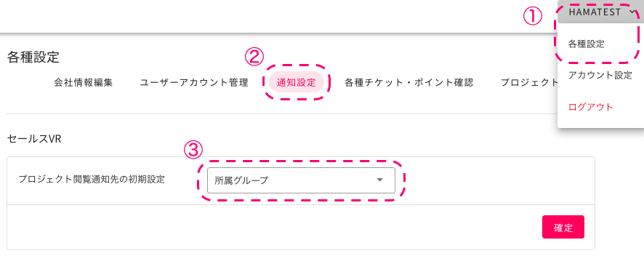The width and height of the screenshot is (644, 264).
Task: Open the partially hidden プロジェクト tab
Action: [529, 83]
